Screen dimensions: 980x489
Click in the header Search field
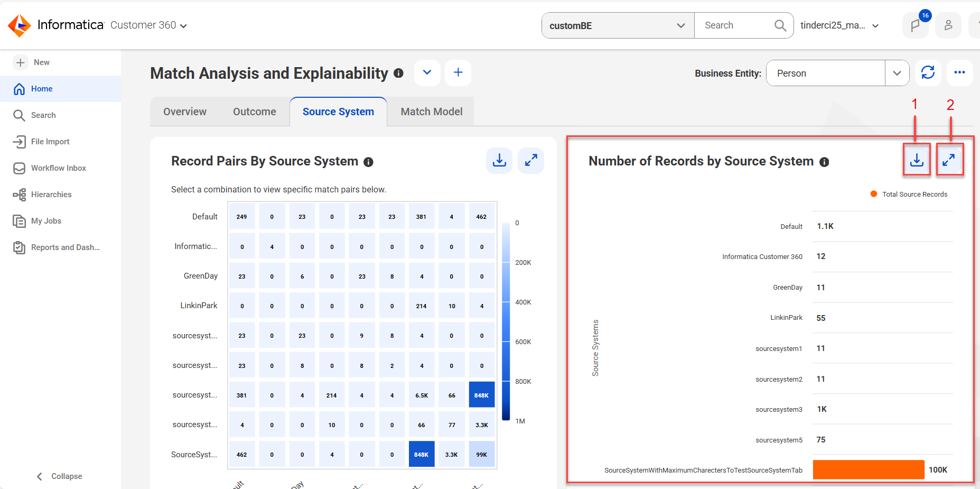735,25
